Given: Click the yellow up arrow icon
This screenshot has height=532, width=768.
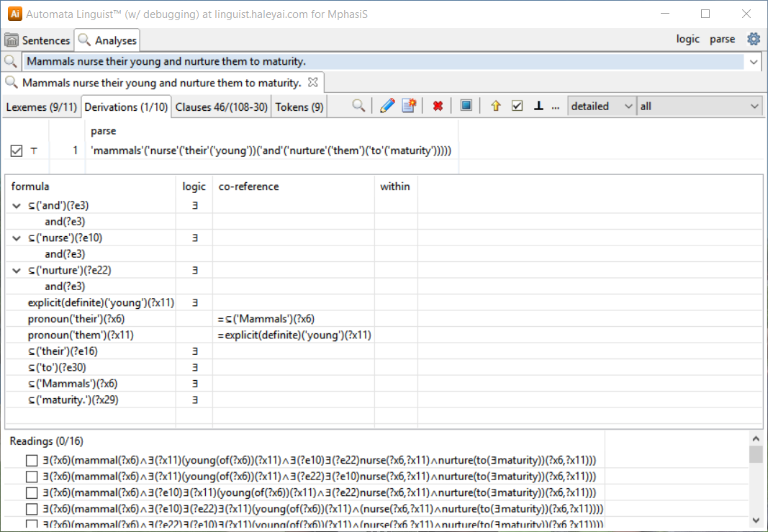Looking at the screenshot, I should click(x=496, y=106).
